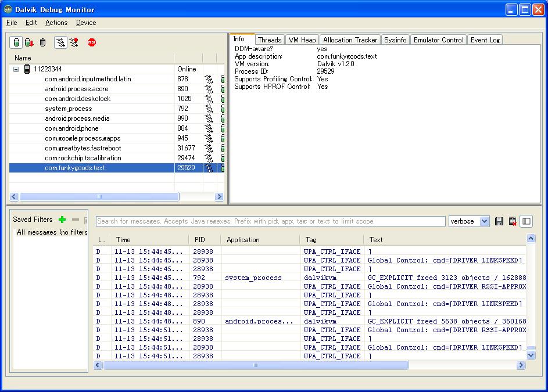Collapse the 11223344 device node
This screenshot has height=392, width=548.
16,69
